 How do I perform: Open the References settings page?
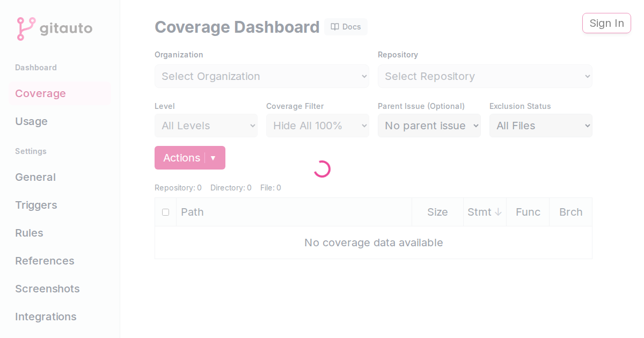(60, 261)
